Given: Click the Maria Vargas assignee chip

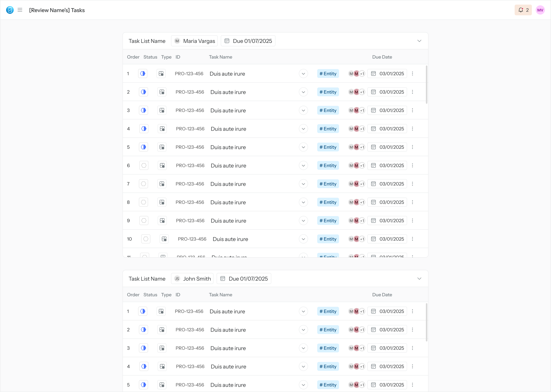Looking at the screenshot, I should pos(194,41).
